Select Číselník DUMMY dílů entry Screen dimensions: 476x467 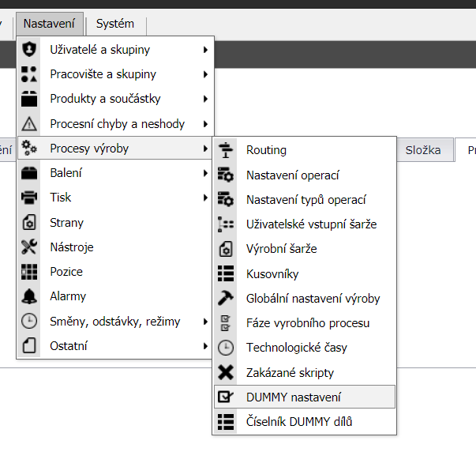click(x=299, y=422)
